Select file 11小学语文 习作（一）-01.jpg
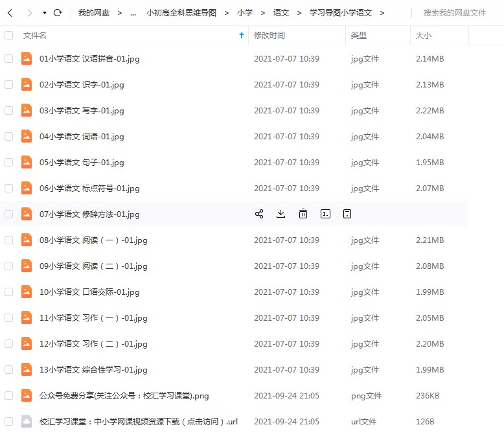 (x=93, y=318)
